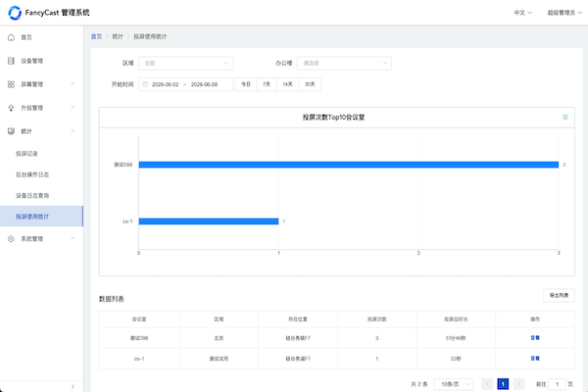Click the 北京 region cell

(x=219, y=338)
